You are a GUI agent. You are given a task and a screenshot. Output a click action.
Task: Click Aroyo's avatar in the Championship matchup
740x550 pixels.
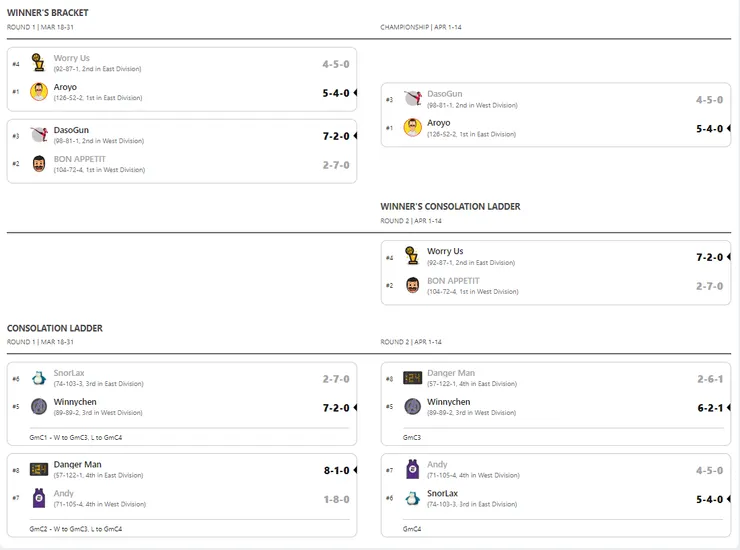(x=413, y=127)
